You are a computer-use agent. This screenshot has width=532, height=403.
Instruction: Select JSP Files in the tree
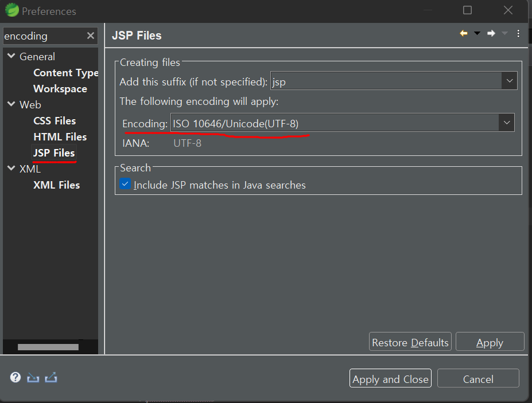point(54,153)
